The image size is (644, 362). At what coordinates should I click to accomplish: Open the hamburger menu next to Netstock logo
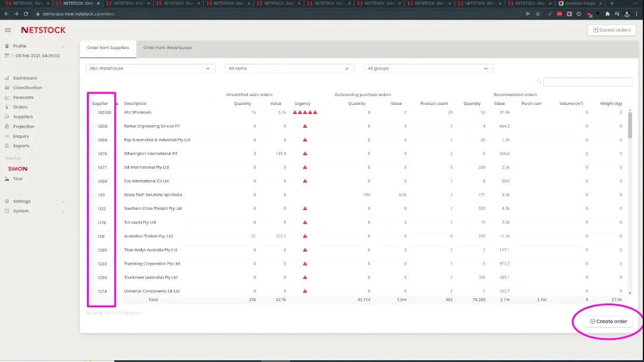pyautogui.click(x=8, y=30)
